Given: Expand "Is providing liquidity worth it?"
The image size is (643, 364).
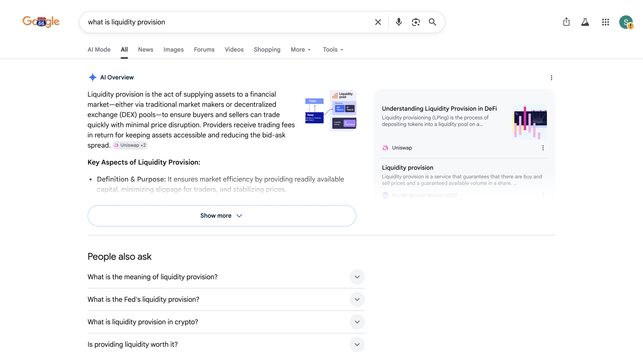Looking at the screenshot, I should (226, 344).
